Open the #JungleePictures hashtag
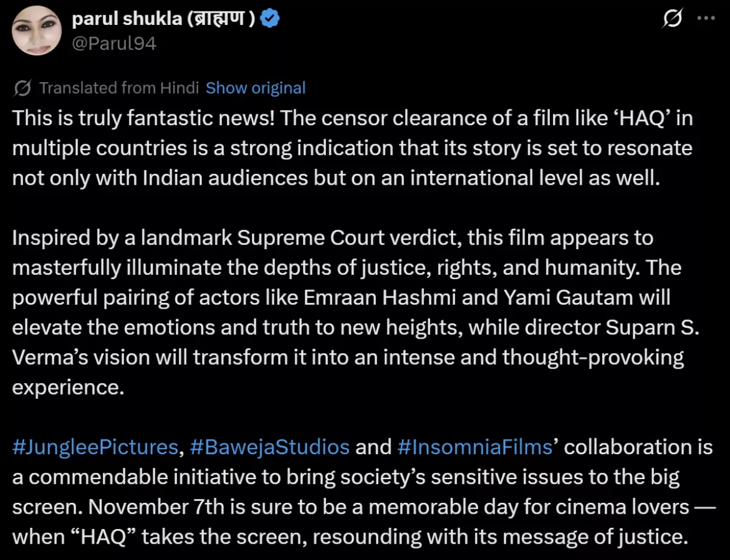This screenshot has height=560, width=730. pyautogui.click(x=94, y=447)
